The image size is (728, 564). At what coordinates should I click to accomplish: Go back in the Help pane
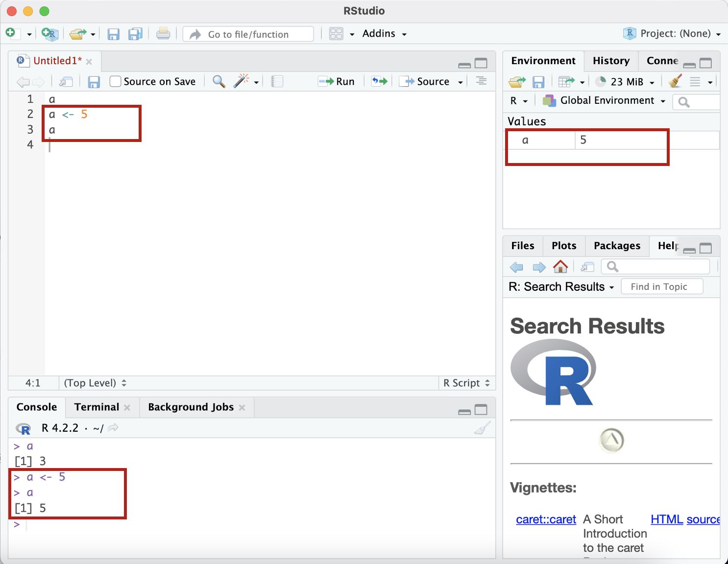tap(516, 267)
